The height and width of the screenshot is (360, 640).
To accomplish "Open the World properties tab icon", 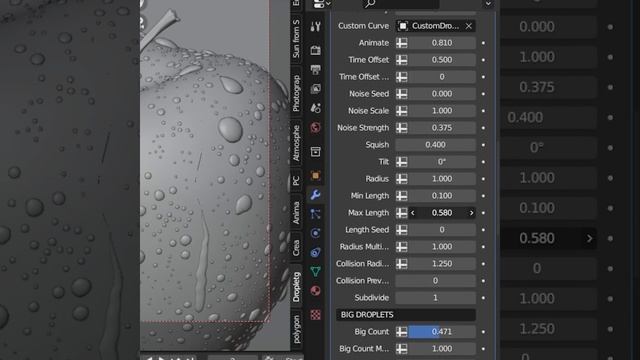I will coord(315,128).
